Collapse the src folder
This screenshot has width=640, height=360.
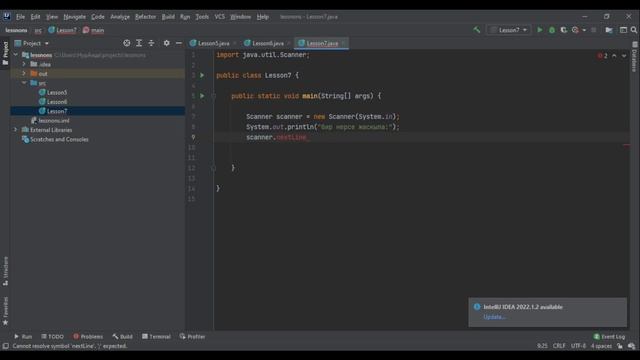(x=24, y=83)
